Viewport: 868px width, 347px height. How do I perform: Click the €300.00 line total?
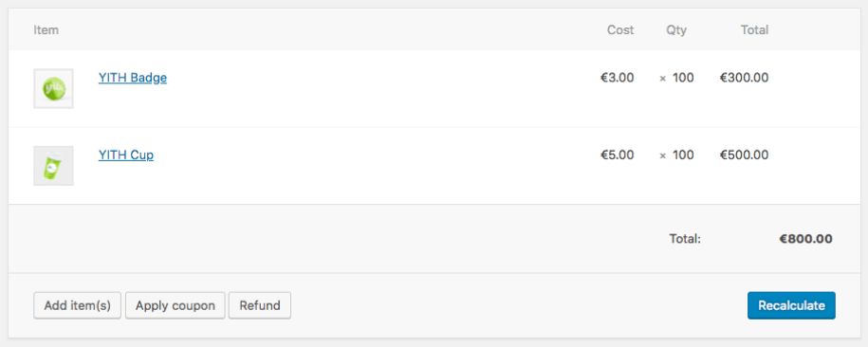click(744, 78)
